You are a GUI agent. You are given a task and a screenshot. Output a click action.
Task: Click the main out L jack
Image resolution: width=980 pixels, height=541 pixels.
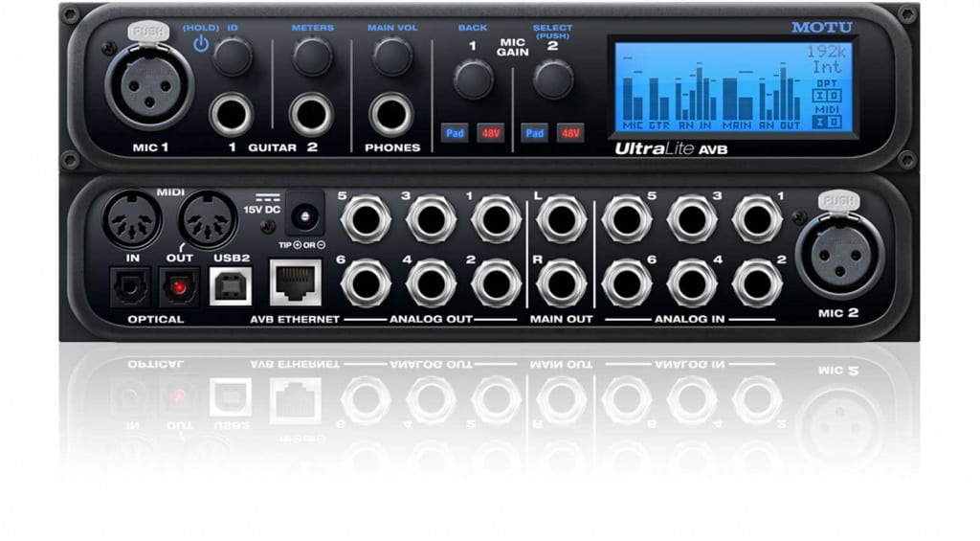tap(561, 219)
